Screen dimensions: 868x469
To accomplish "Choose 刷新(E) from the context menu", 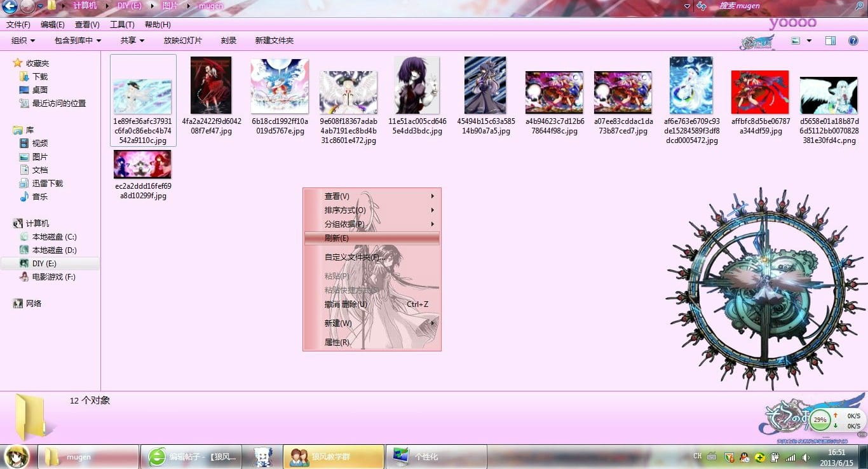I will 337,238.
